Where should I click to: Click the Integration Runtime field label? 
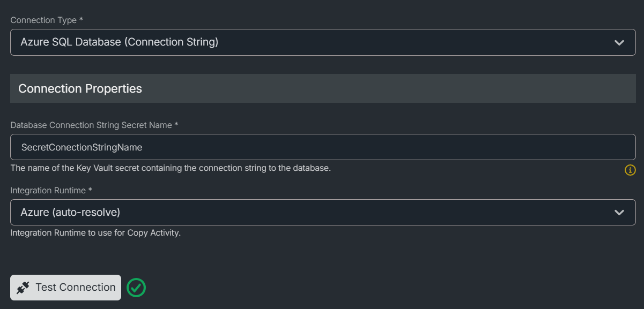coord(48,191)
